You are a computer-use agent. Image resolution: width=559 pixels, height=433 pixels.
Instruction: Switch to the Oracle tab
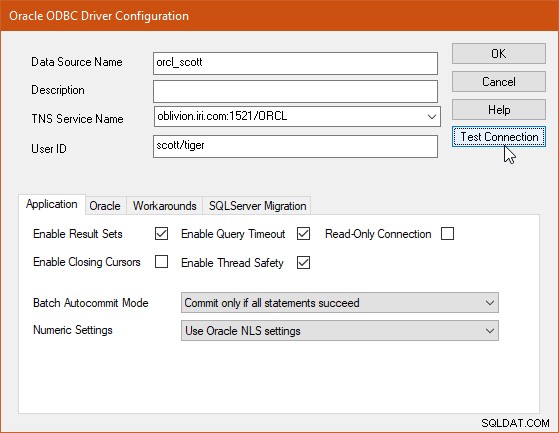click(x=105, y=206)
